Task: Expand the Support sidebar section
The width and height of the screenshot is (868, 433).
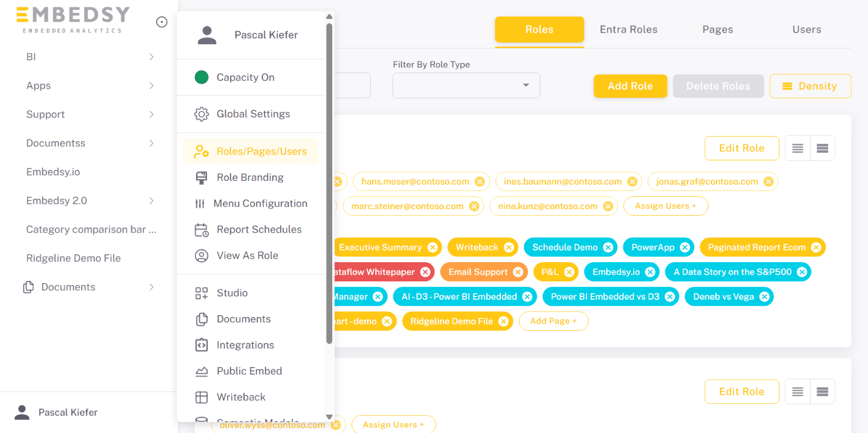Action: click(x=151, y=114)
